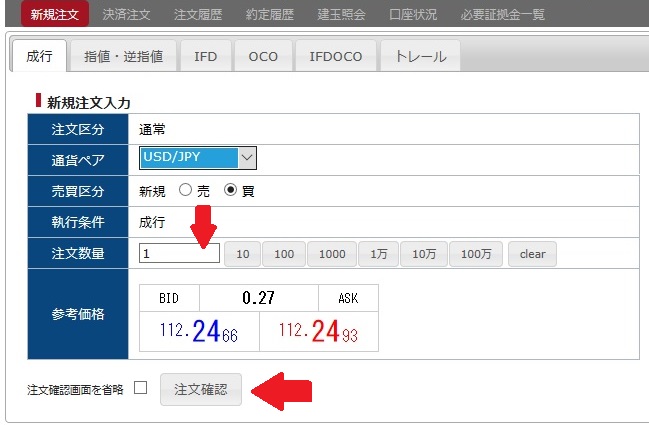Image resolution: width=649 pixels, height=425 pixels.
Task: Click the 注文確認 button
Action: tap(201, 389)
